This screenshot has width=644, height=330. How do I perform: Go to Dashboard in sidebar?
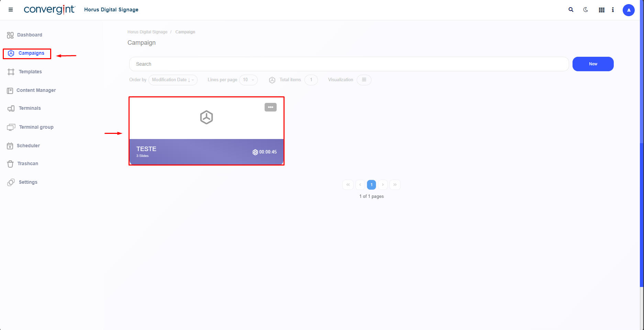[30, 35]
